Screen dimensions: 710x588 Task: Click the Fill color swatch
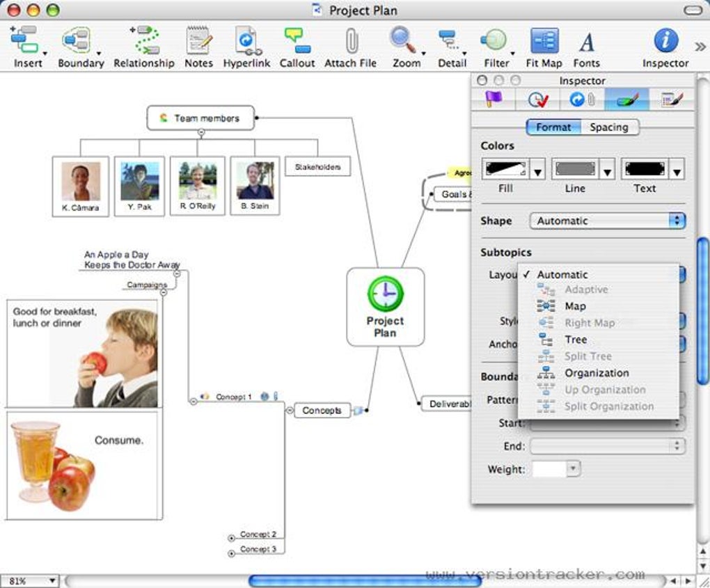point(505,169)
